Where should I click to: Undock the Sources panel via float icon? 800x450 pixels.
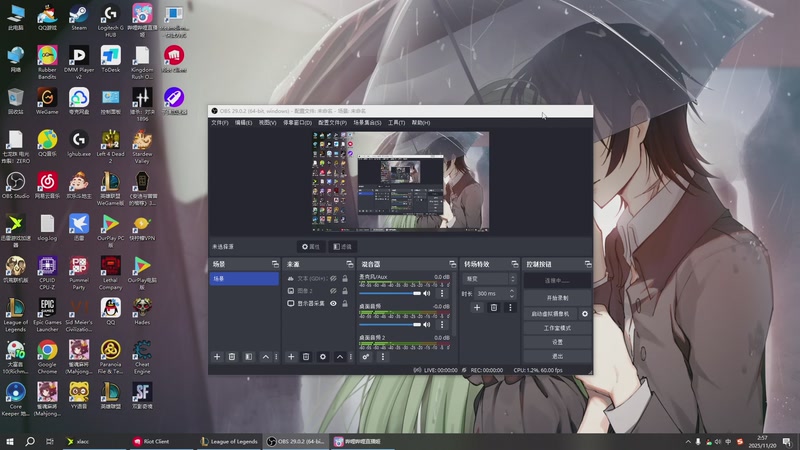pyautogui.click(x=349, y=264)
